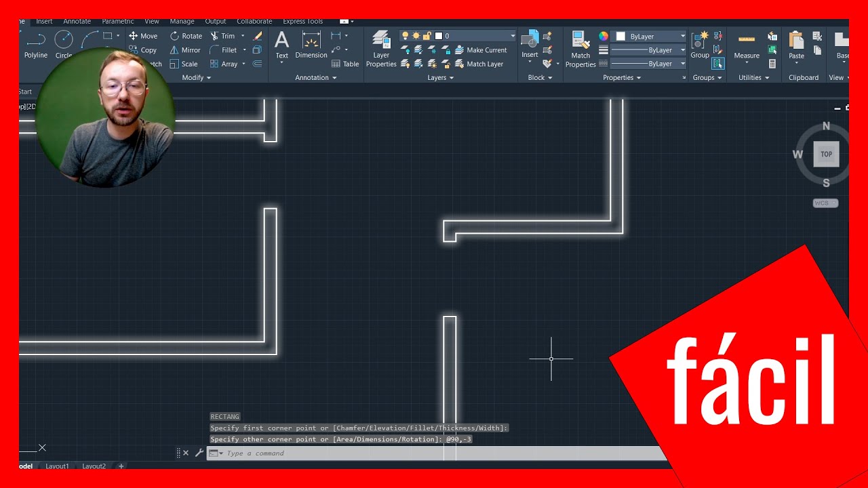Screen dimensions: 868x488
Task: Open the ByLayer linetype dropdown
Action: coord(649,64)
